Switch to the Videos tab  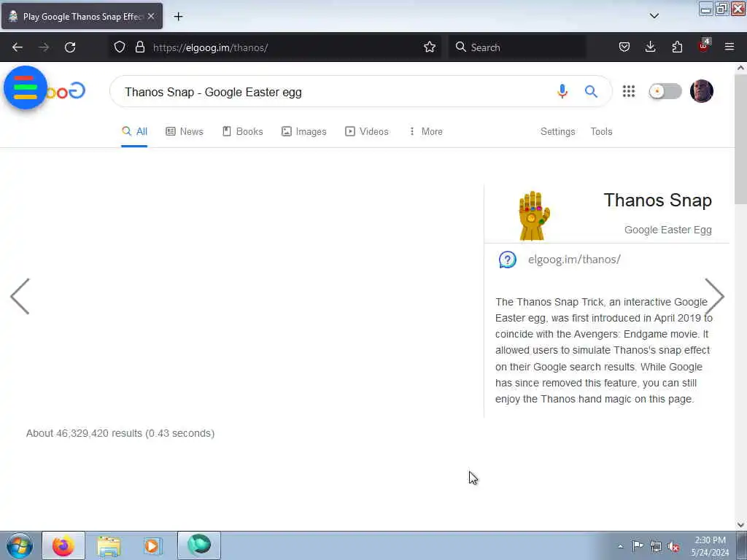pos(367,131)
